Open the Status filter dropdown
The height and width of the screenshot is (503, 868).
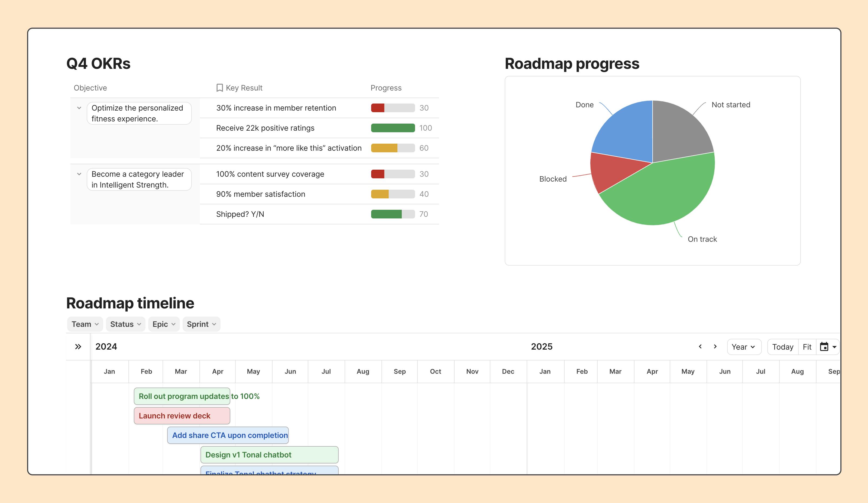(125, 324)
